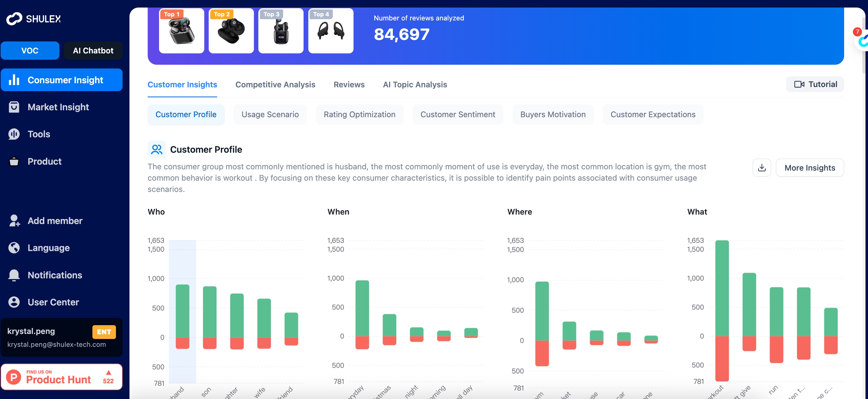The height and width of the screenshot is (399, 868).
Task: Click the Market Insight shopping bag icon
Action: coord(14,107)
